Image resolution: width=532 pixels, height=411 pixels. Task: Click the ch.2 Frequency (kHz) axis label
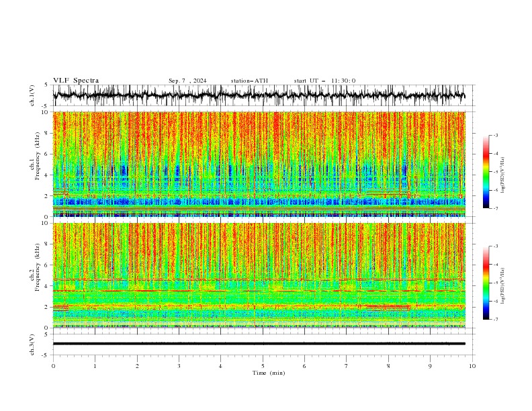coord(34,267)
